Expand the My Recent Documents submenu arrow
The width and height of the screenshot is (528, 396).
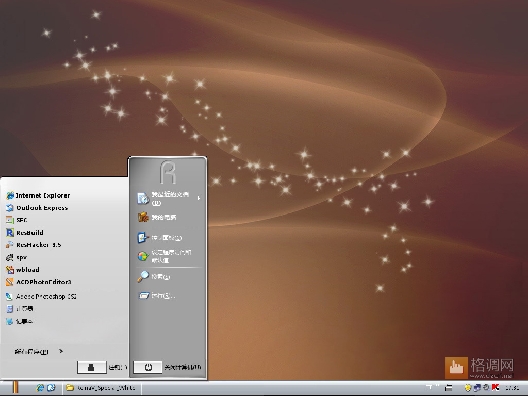point(199,198)
